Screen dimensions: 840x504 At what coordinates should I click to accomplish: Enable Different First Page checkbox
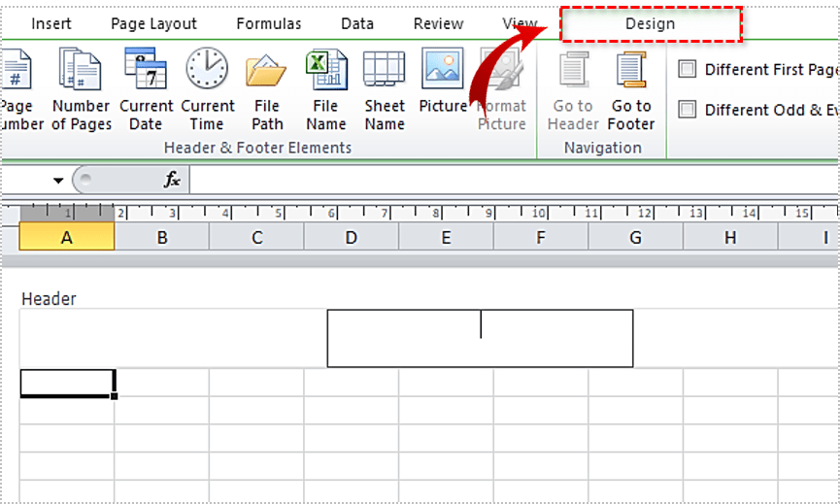[x=688, y=69]
